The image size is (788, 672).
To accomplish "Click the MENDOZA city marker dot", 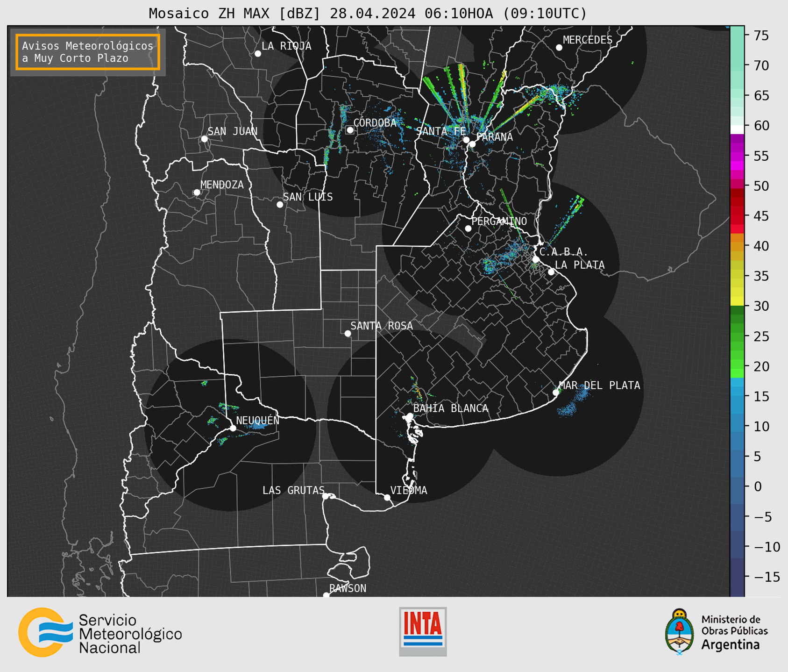I will pos(197,193).
